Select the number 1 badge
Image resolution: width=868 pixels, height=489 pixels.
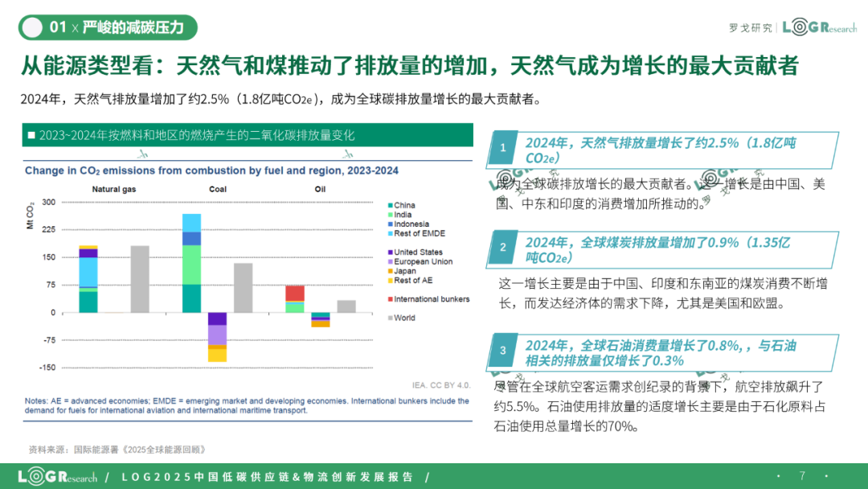(502, 148)
